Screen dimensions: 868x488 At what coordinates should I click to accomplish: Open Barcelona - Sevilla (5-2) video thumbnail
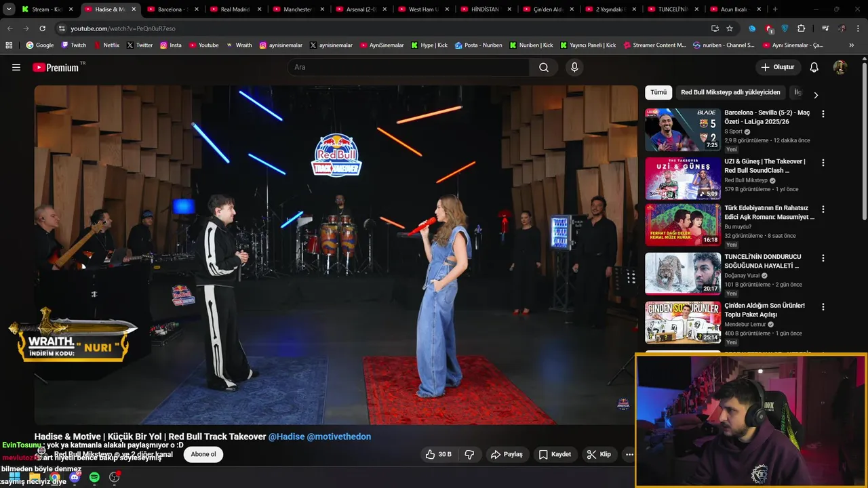tap(682, 129)
